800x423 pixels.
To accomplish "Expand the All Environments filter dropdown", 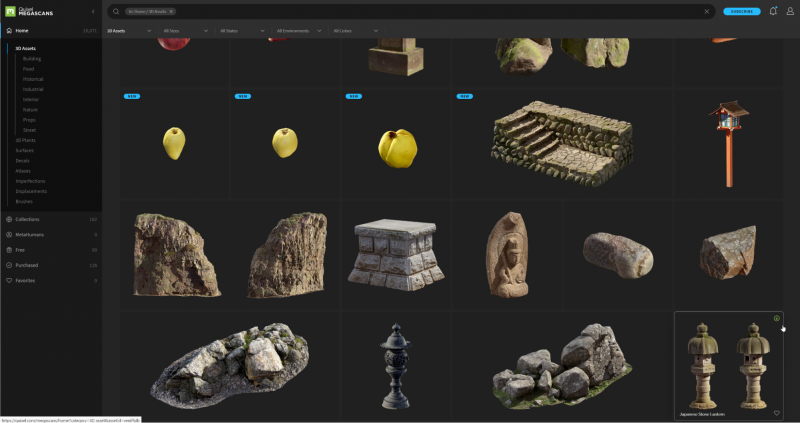I will click(301, 31).
